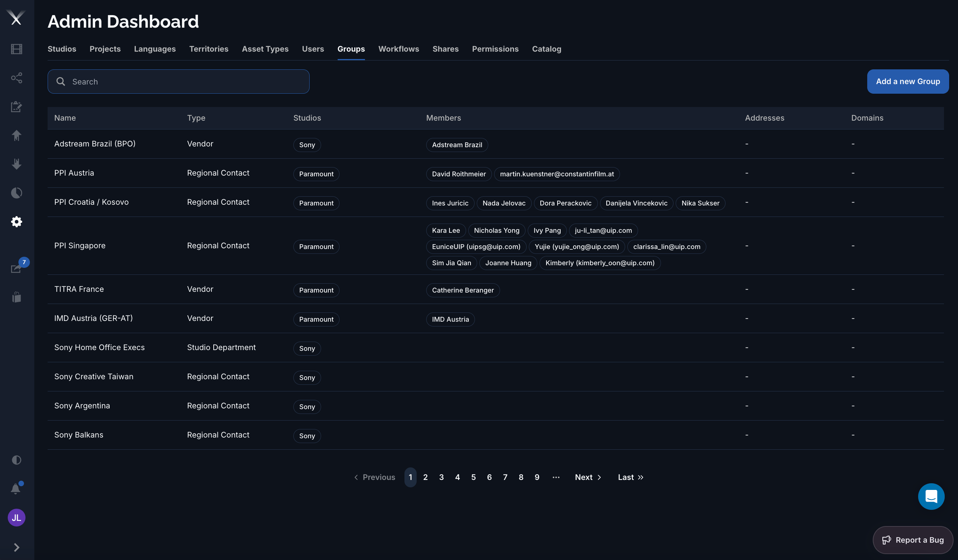This screenshot has width=958, height=560.
Task: Go to page 2
Action: [x=425, y=477]
